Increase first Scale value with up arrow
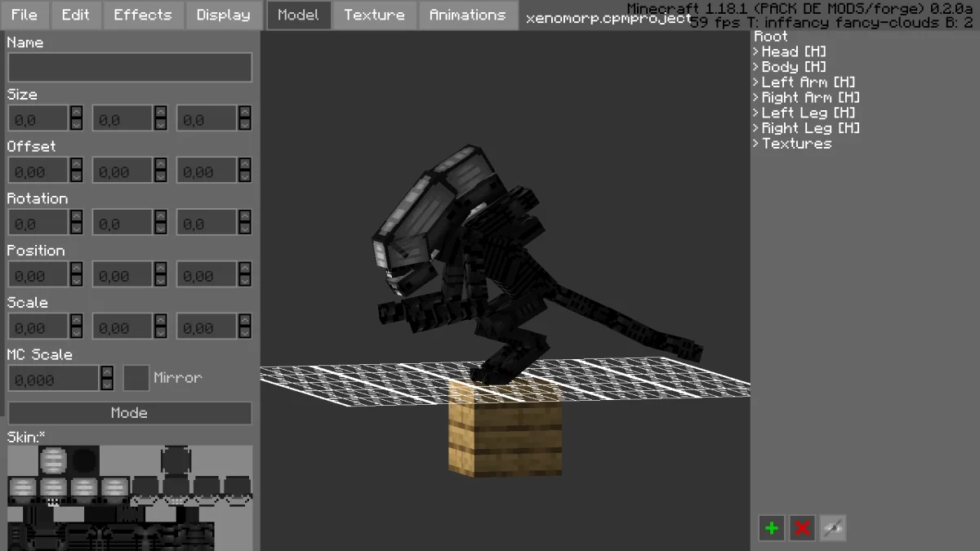The height and width of the screenshot is (551, 980). click(x=76, y=320)
